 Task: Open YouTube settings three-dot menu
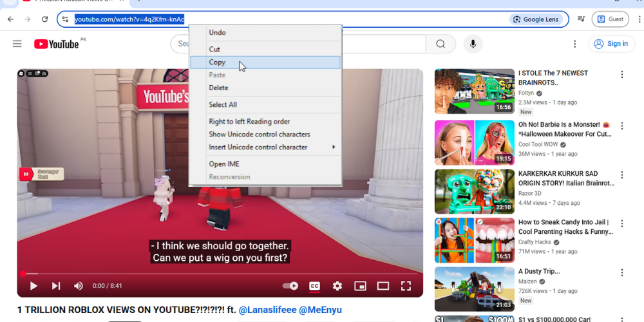575,44
